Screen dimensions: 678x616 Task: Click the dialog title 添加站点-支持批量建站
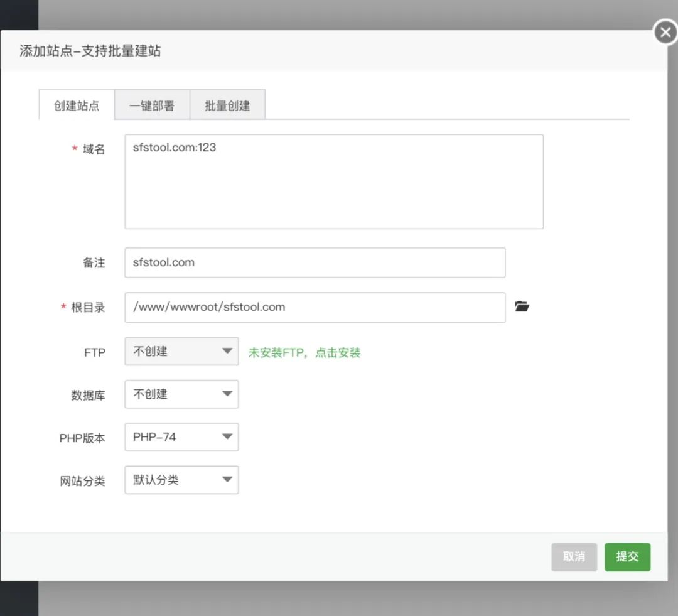click(x=90, y=51)
